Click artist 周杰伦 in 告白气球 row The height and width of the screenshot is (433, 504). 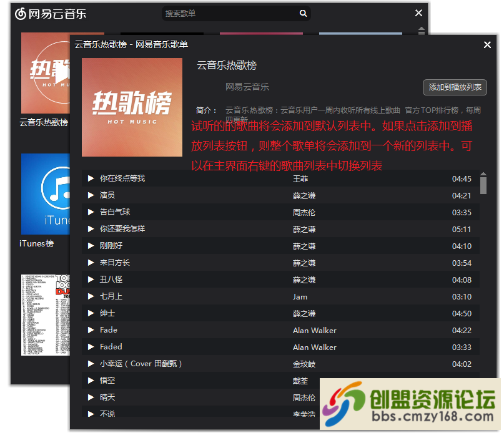304,213
